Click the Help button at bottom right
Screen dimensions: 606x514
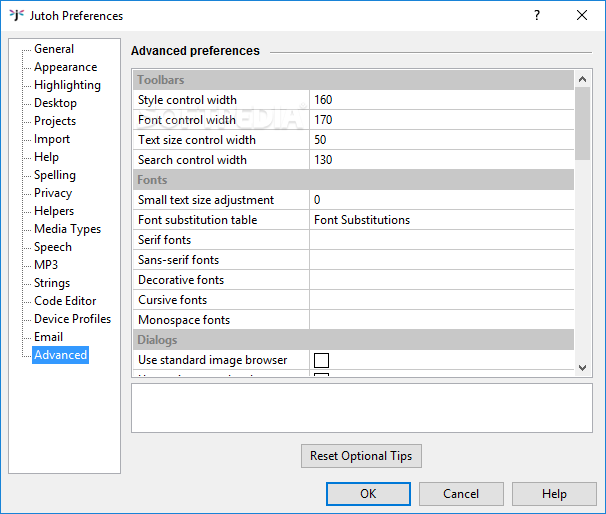554,494
